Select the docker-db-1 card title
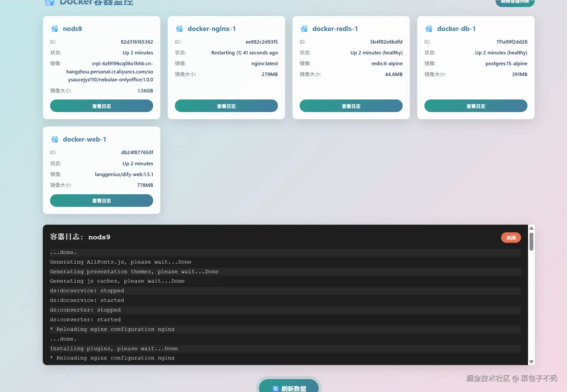Image resolution: width=567 pixels, height=392 pixels. coord(457,28)
